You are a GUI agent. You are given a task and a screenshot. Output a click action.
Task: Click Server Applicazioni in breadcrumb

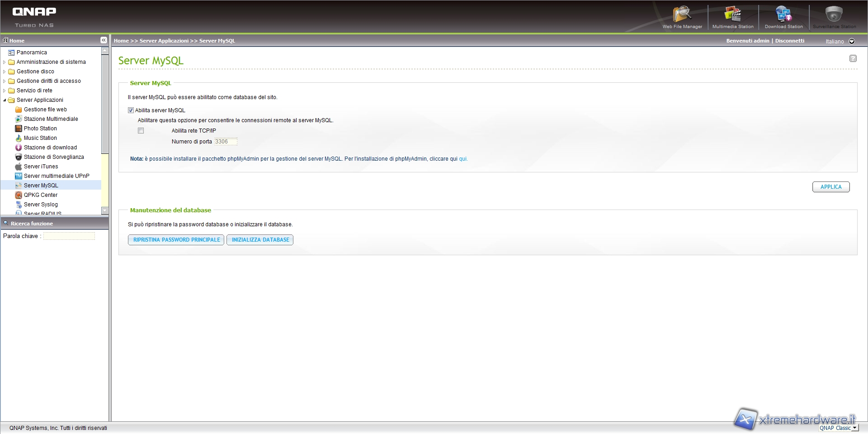tap(164, 41)
